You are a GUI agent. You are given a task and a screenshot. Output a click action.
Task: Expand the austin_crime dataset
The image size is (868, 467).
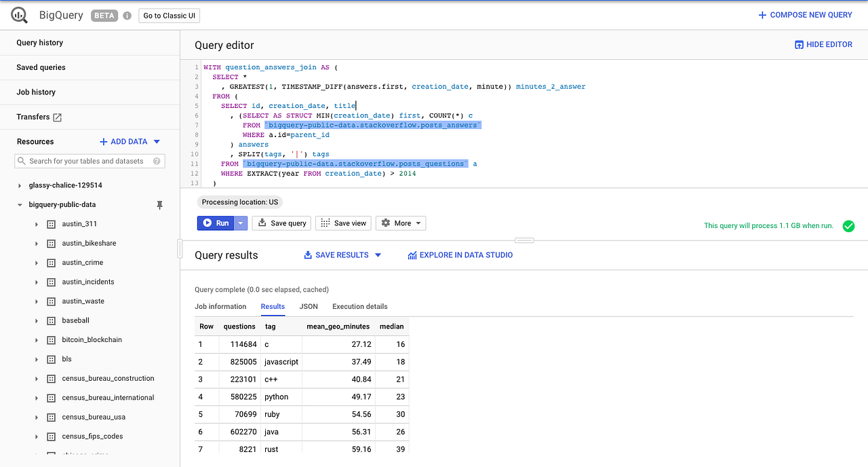point(36,262)
